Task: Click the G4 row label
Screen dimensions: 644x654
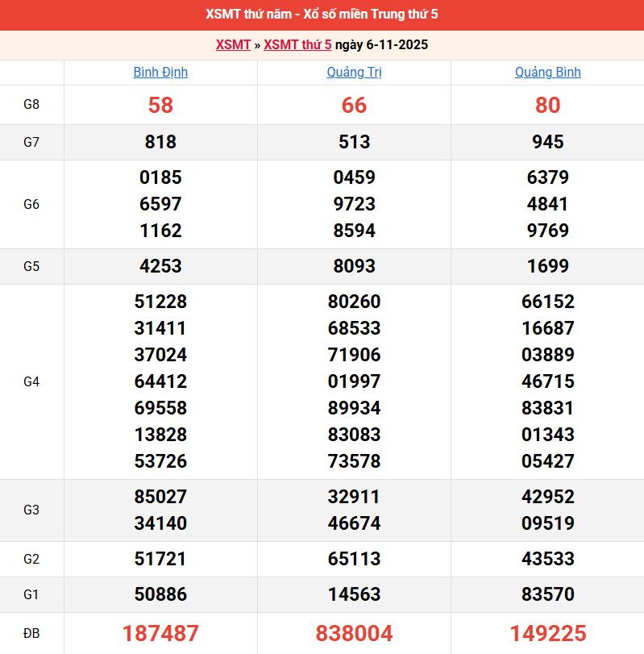Action: [31, 381]
